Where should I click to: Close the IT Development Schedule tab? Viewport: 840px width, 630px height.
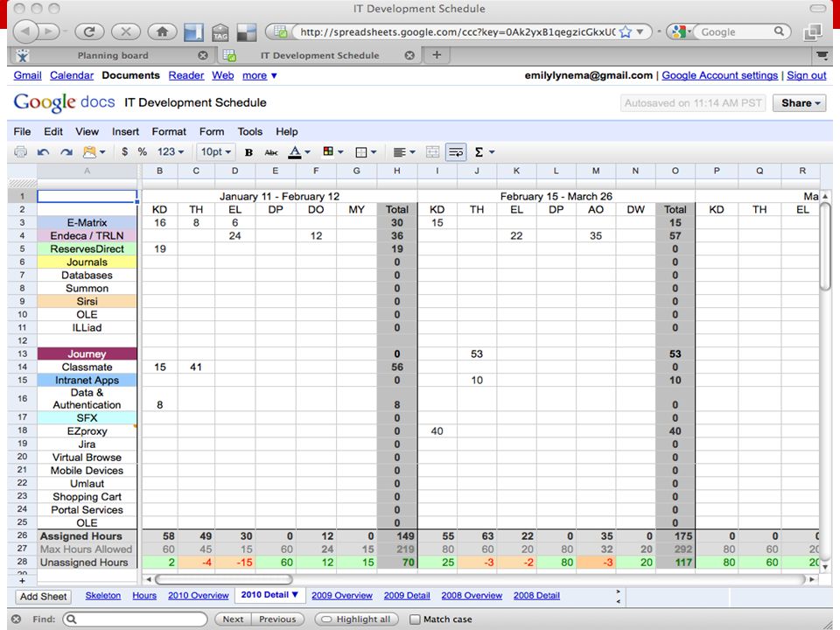click(409, 55)
